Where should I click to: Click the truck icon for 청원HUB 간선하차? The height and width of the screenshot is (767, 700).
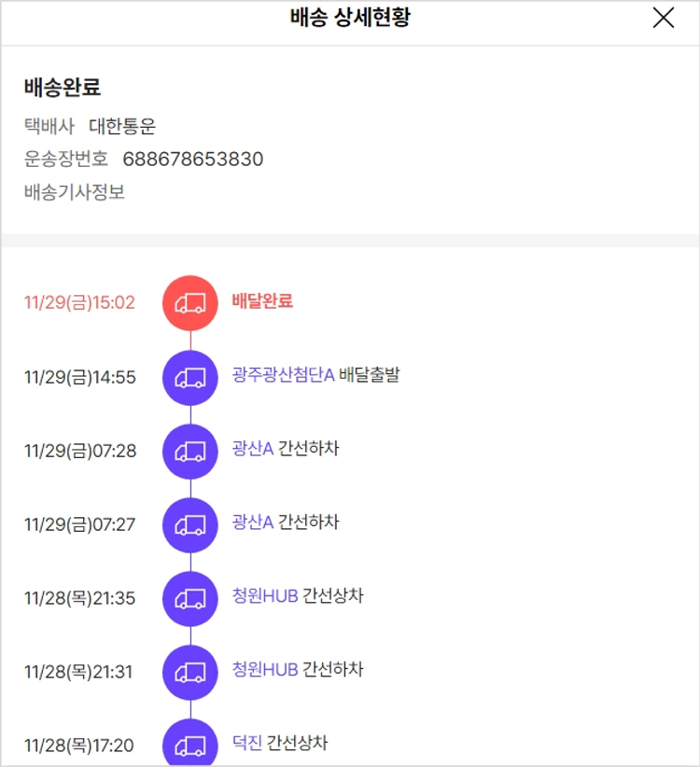(190, 672)
